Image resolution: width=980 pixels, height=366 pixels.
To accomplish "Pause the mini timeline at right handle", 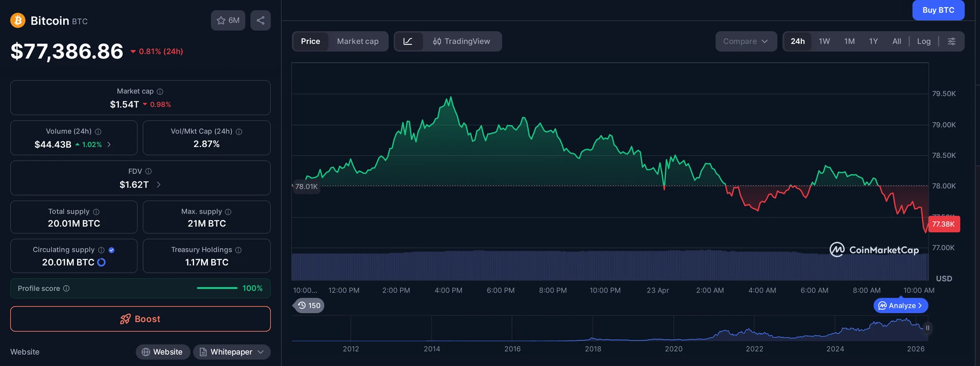I will (927, 328).
